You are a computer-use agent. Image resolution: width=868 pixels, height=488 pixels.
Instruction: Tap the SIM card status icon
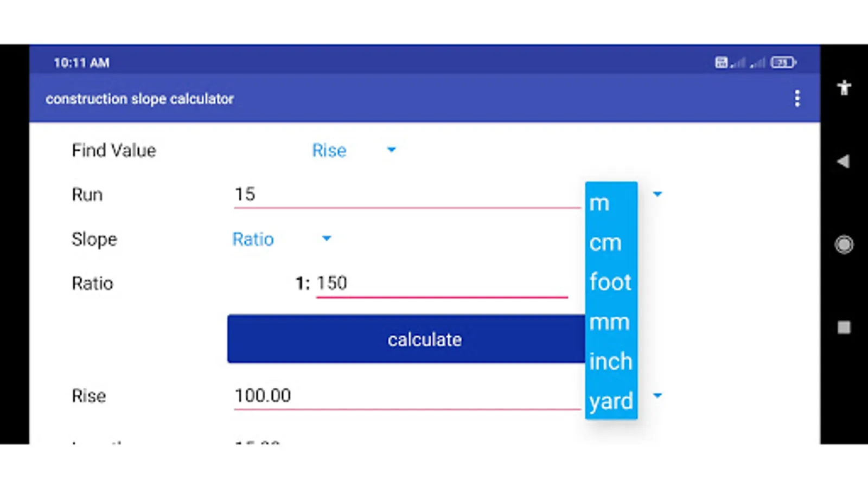(721, 63)
